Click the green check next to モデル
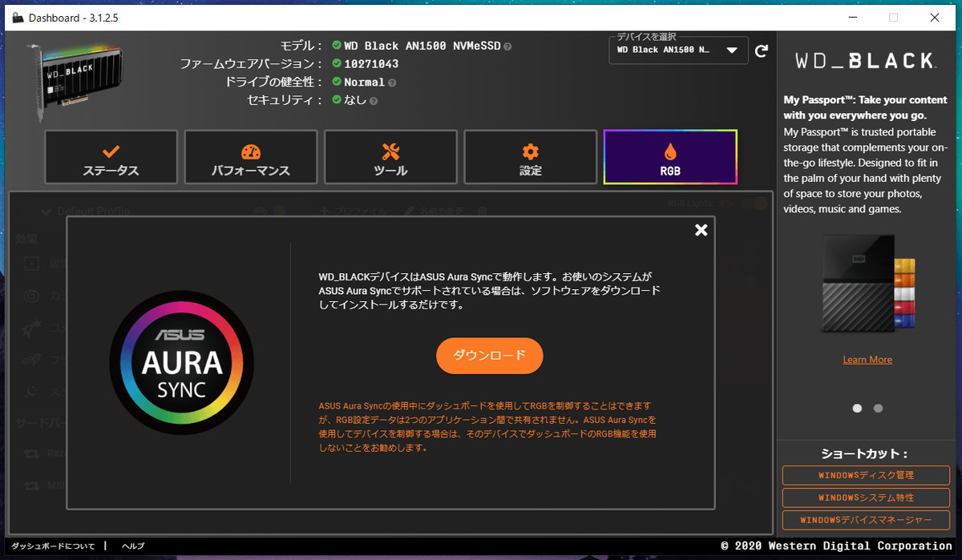The width and height of the screenshot is (962, 560). [337, 46]
